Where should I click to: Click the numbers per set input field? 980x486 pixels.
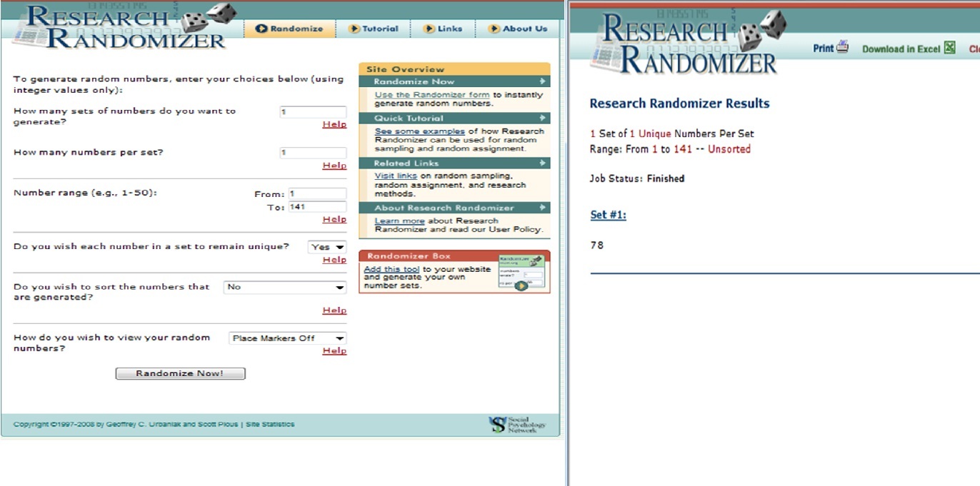click(313, 153)
